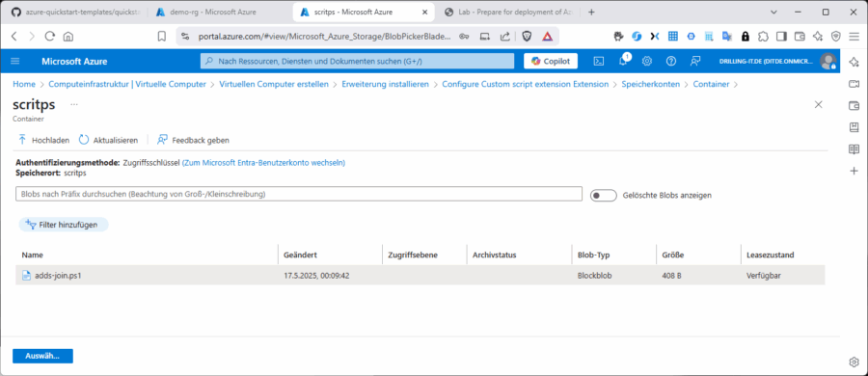The height and width of the screenshot is (376, 868).
Task: Click the Leasezustand column header
Action: point(770,255)
